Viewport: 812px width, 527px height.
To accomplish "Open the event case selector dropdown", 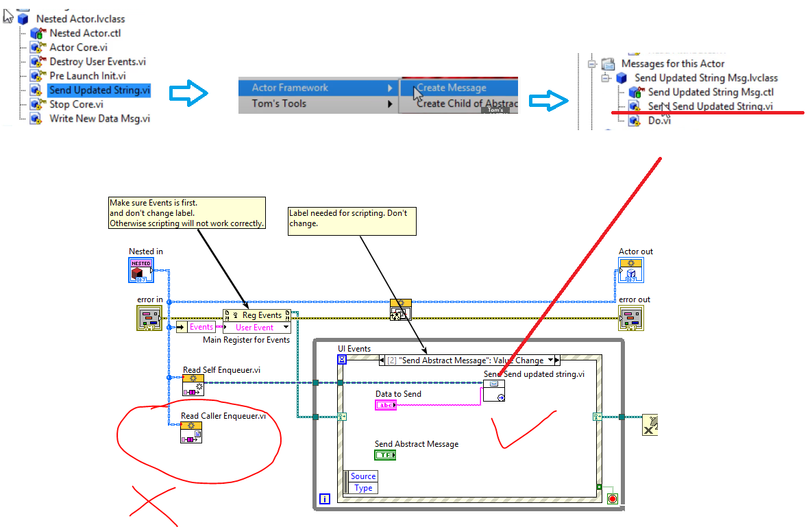I will click(550, 360).
